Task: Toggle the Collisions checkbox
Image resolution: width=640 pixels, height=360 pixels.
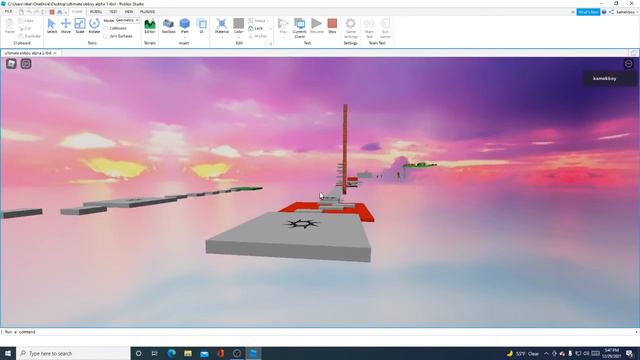Action: 106,29
